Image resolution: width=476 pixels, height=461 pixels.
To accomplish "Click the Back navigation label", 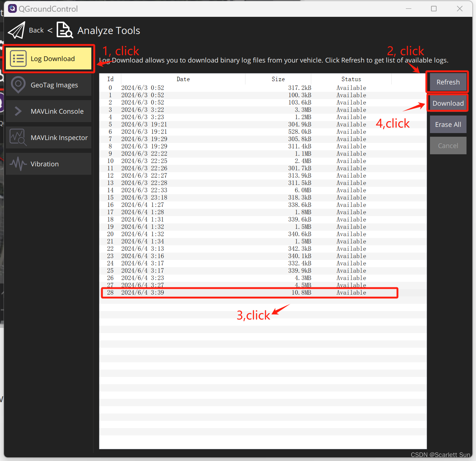I will tap(36, 30).
